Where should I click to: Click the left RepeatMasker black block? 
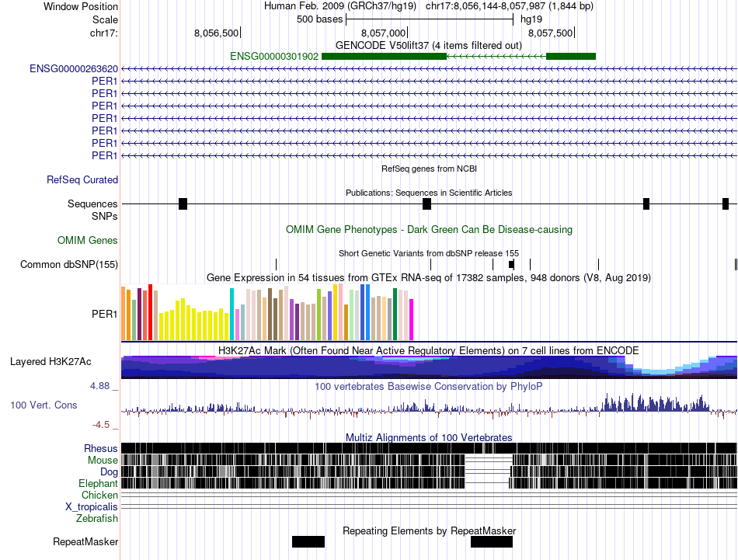tap(308, 541)
